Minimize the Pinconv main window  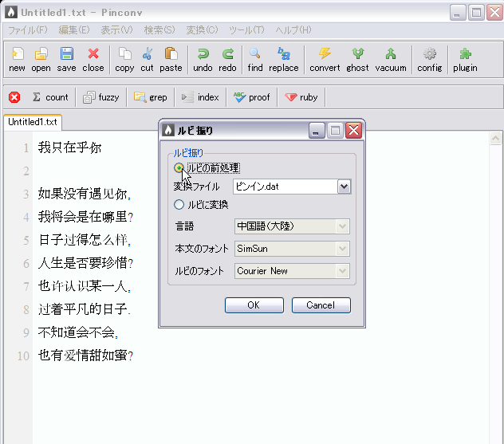[458, 13]
